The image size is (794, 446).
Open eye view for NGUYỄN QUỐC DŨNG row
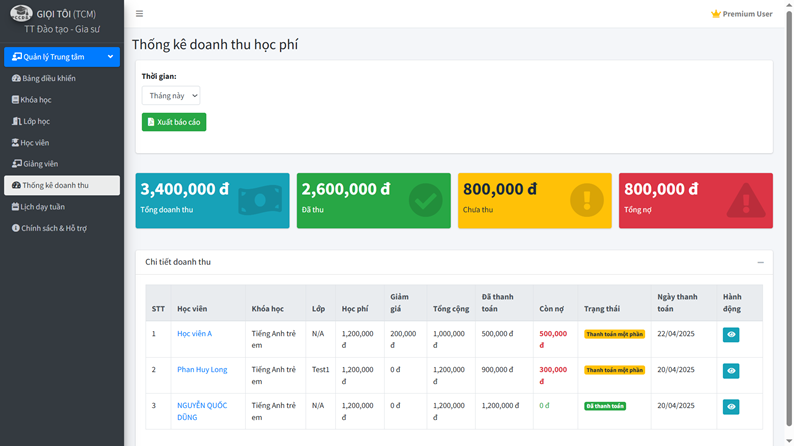(x=731, y=407)
